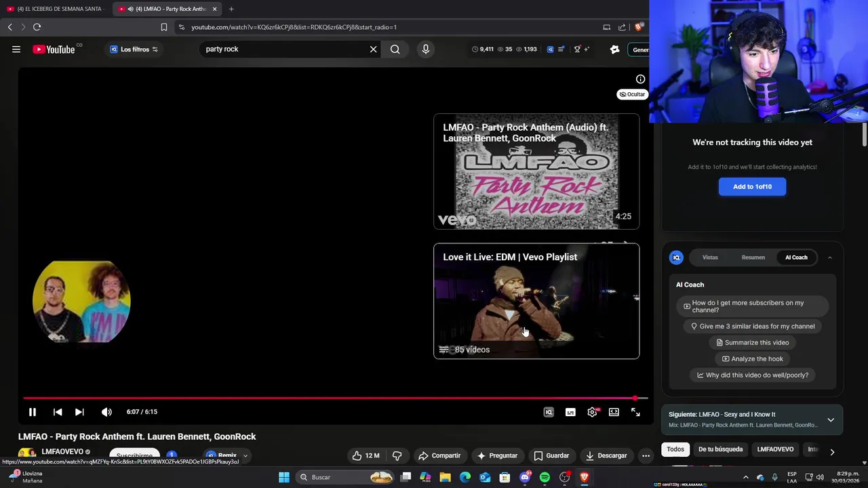Pause the video with the pause button
This screenshot has width=868, height=488.
coord(32,411)
